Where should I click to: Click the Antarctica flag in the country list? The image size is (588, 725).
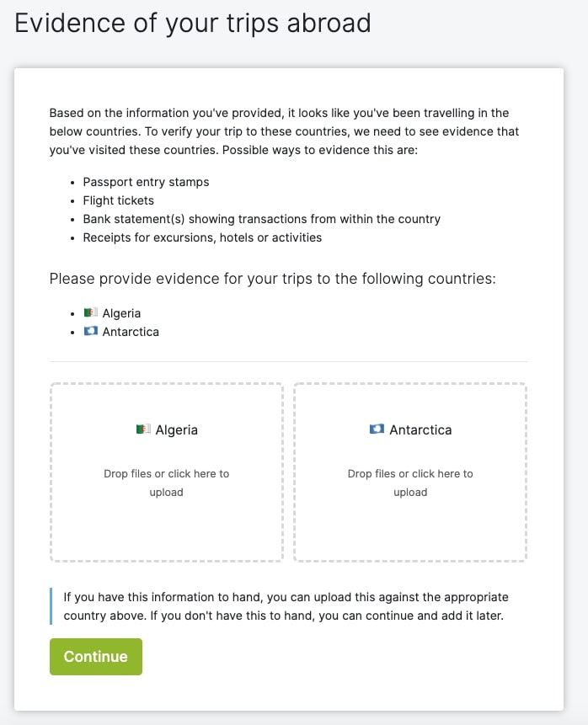[91, 331]
